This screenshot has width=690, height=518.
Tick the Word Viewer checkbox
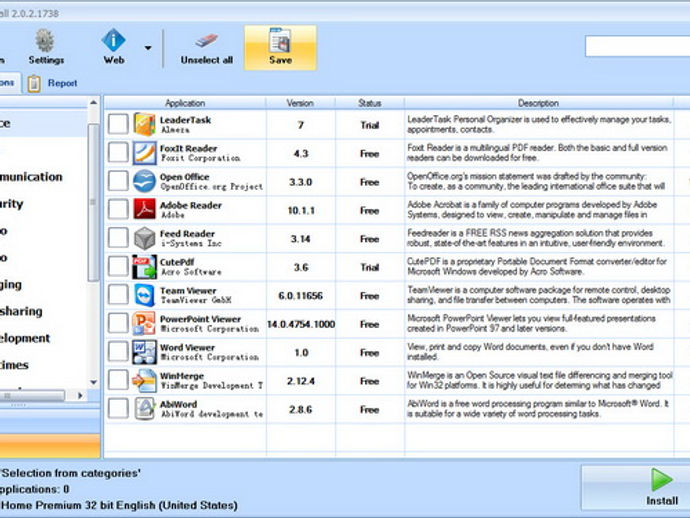coord(118,352)
